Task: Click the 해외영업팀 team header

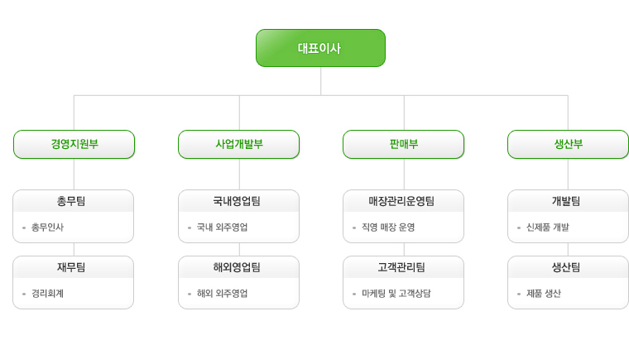Action: [x=238, y=267]
